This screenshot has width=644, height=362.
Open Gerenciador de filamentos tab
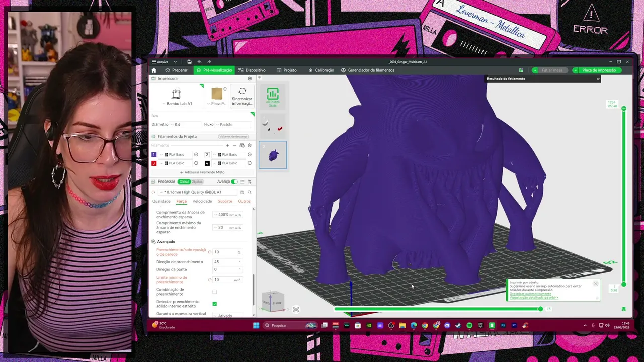point(368,70)
